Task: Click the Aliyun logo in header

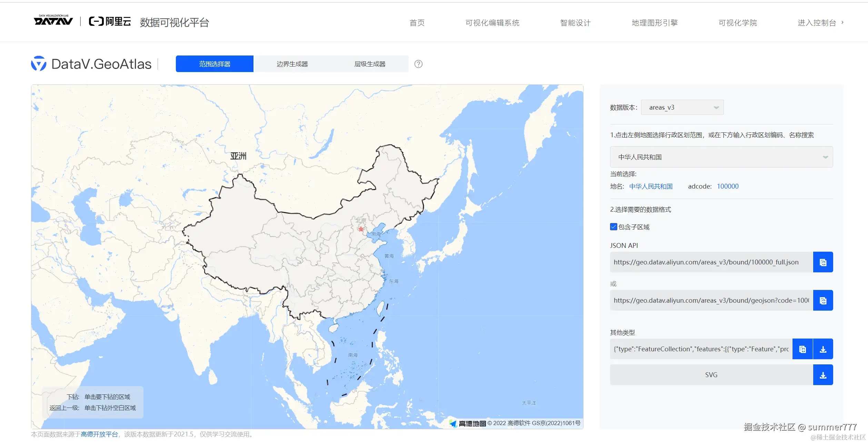Action: click(110, 22)
